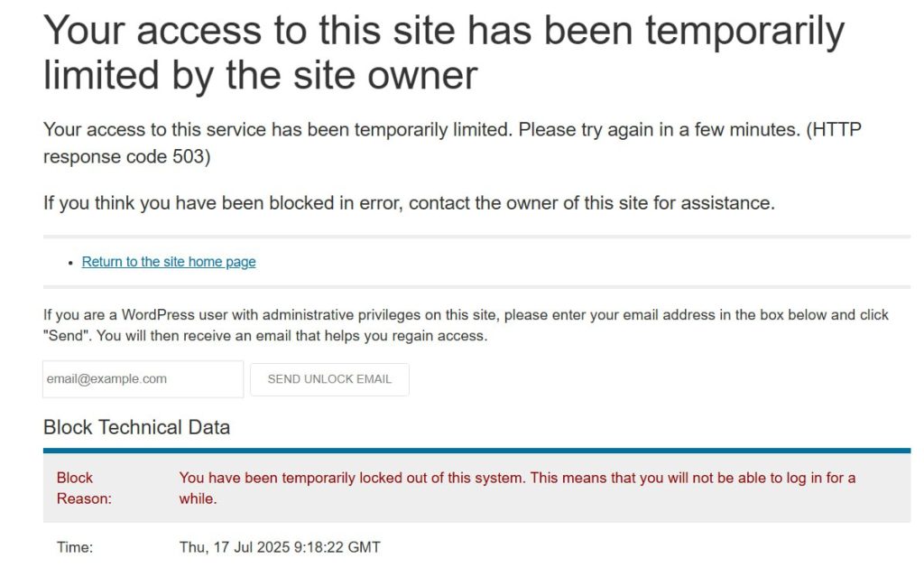Click the email@example.com input box

[143, 378]
